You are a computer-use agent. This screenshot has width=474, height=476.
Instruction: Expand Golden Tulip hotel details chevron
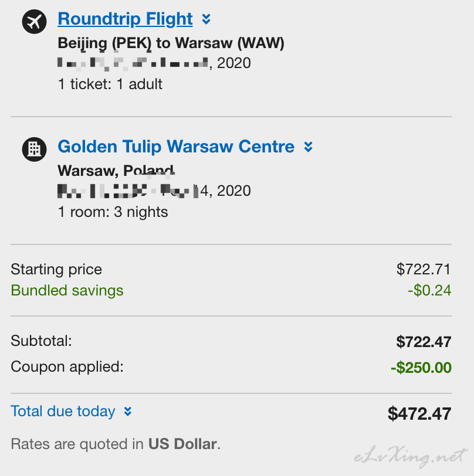pos(309,147)
